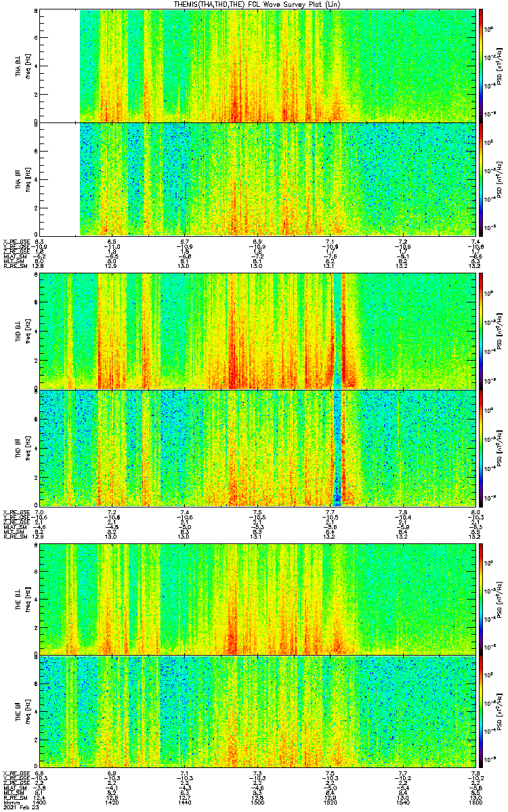The width and height of the screenshot is (508, 812).
Task: Click the 'THD B|| freq [Hz]' axis label
Action: [23, 447]
